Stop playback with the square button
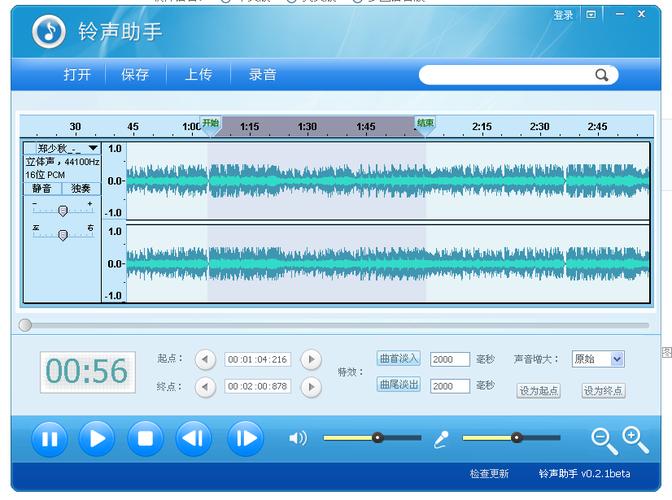Screen dimensions: 672x500 (145, 439)
